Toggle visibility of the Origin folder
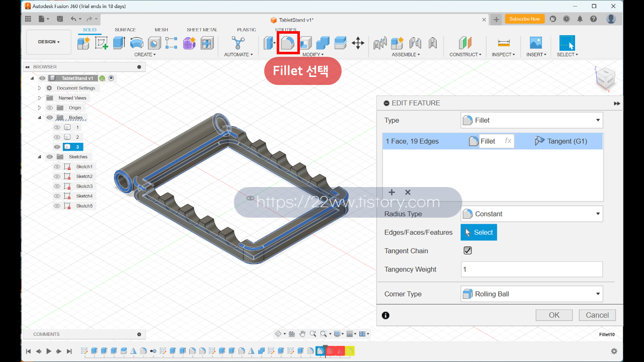The width and height of the screenshot is (644, 362). [50, 108]
